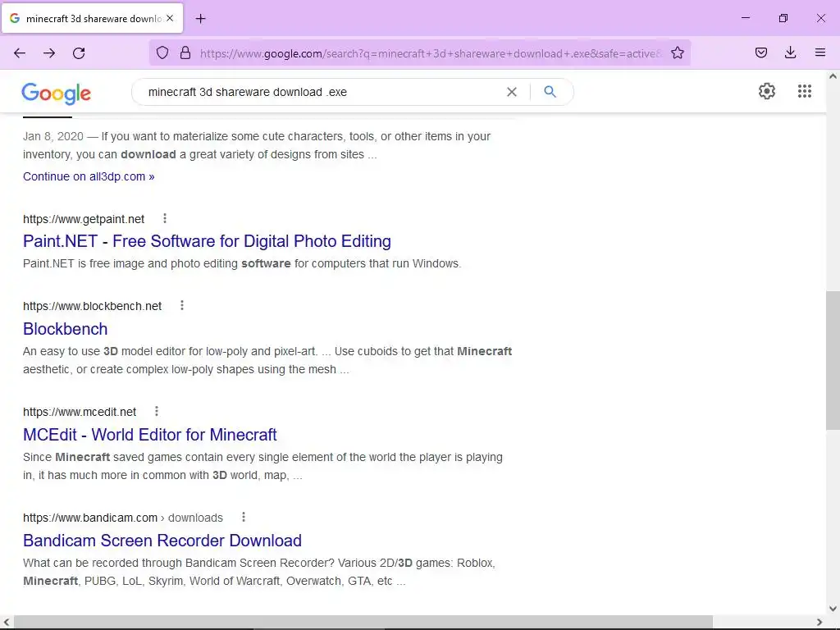
Task: Reload the current page
Action: [79, 53]
